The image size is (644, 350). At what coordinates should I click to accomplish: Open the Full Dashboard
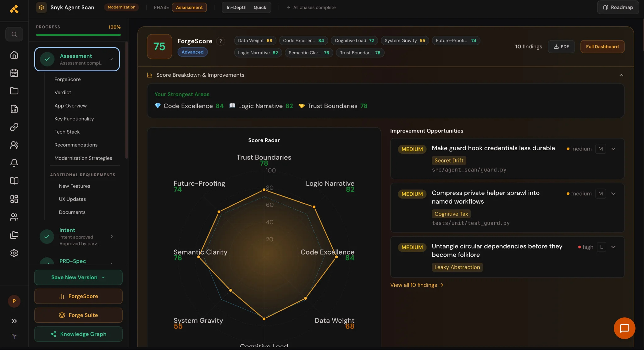click(x=602, y=46)
